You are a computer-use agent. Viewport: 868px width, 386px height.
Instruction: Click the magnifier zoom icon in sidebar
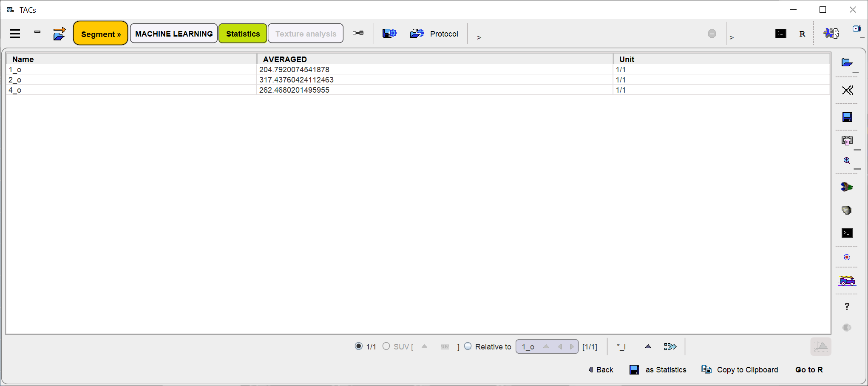(x=847, y=161)
